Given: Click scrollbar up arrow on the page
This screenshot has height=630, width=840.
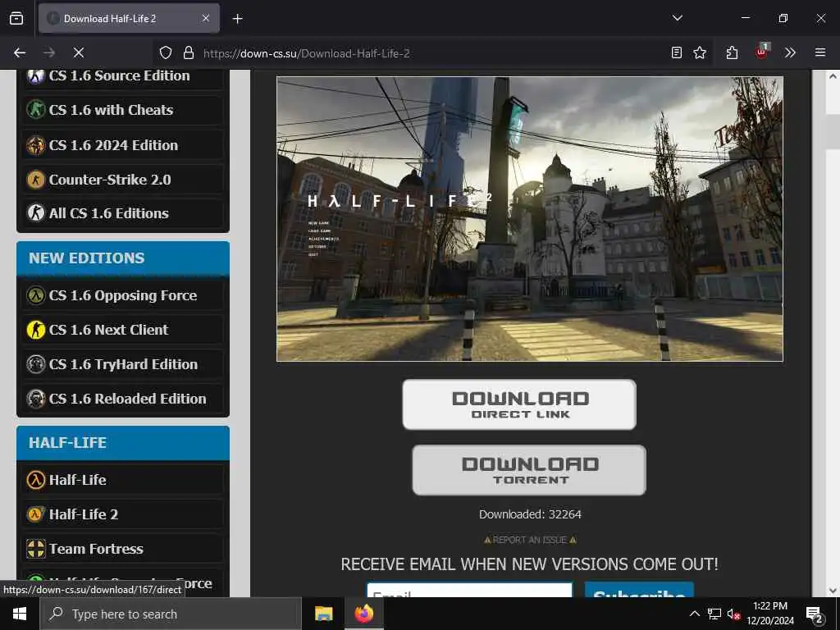Looking at the screenshot, I should [833, 76].
